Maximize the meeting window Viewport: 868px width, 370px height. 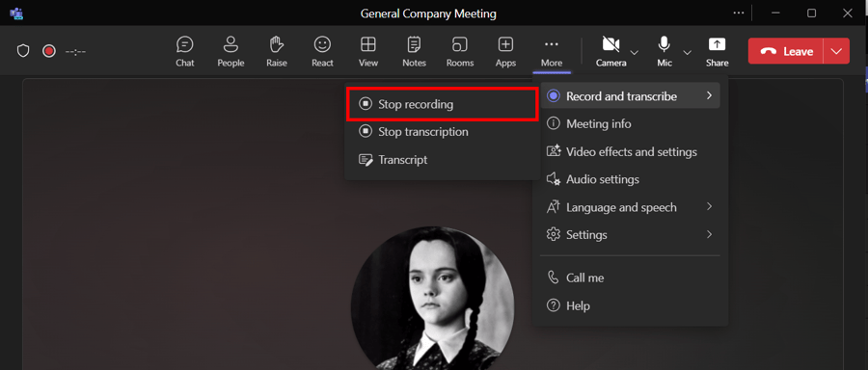coord(811,13)
